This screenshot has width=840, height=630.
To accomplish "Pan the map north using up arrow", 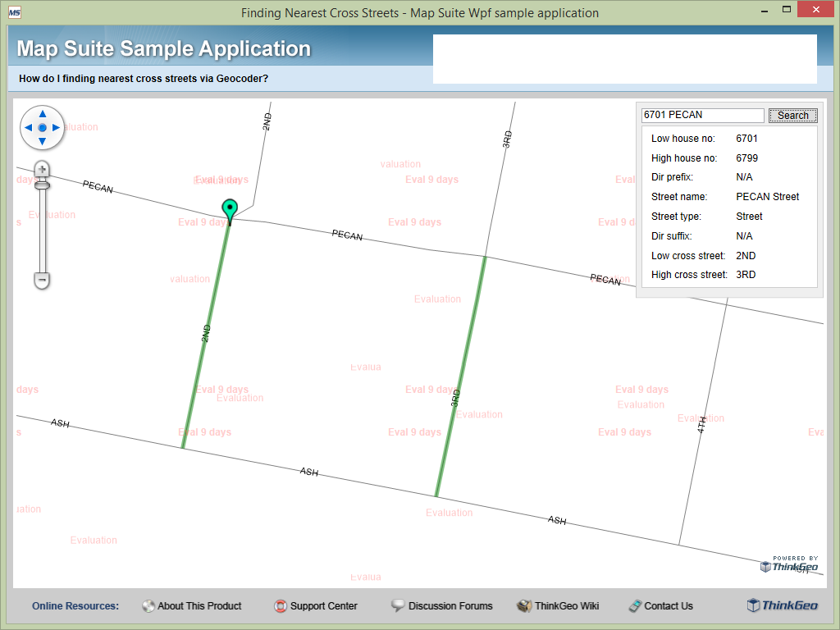I will pos(42,116).
